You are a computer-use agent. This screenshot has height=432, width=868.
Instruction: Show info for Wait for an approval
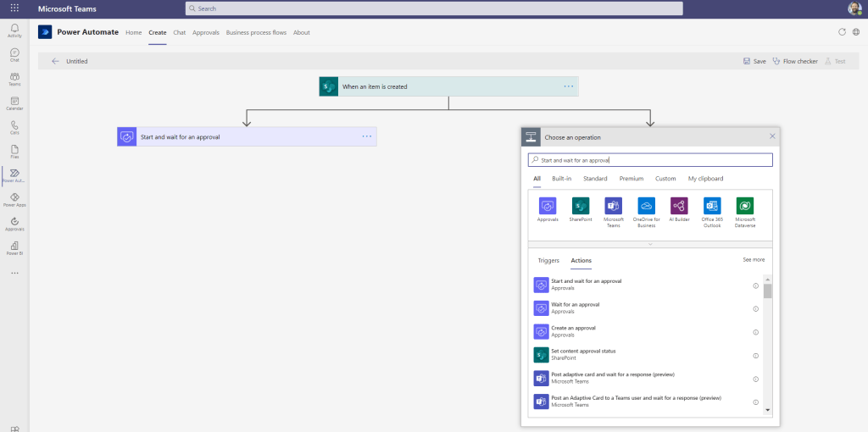tap(755, 308)
